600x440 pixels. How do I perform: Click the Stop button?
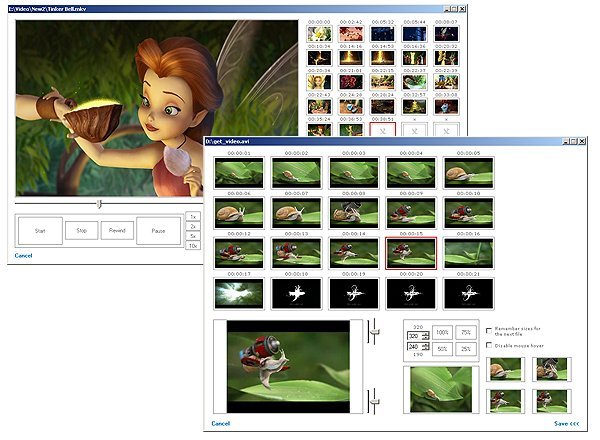tap(82, 231)
